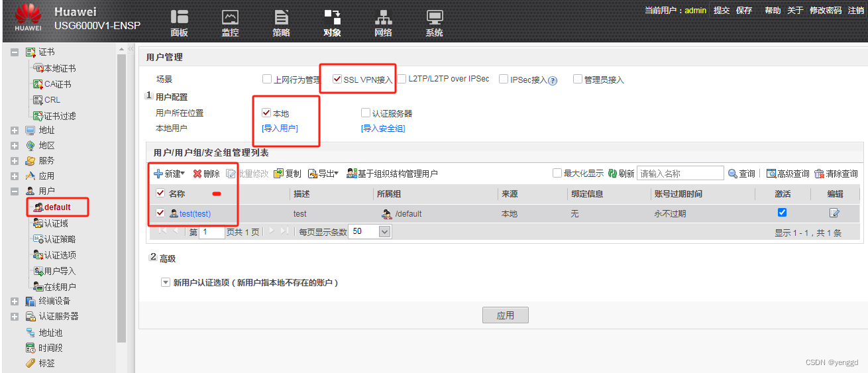Switch to the 监控 monitor tab
Viewport: 868px width, 373px height.
click(230, 23)
